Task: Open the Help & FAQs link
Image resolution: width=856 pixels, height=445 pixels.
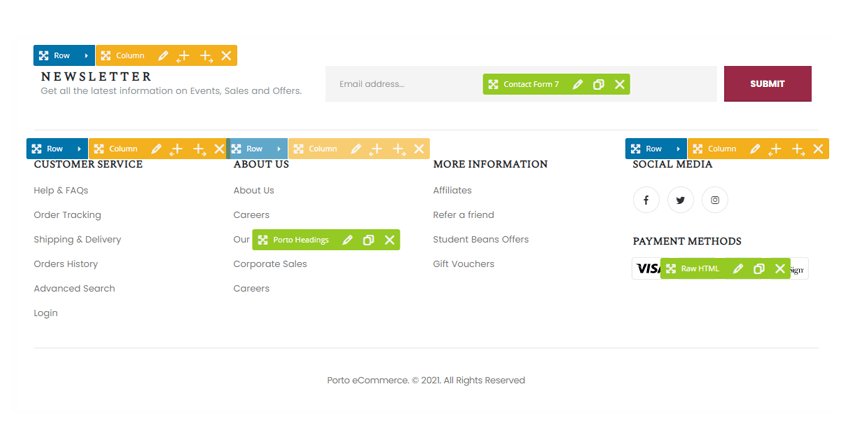Action: coord(61,190)
